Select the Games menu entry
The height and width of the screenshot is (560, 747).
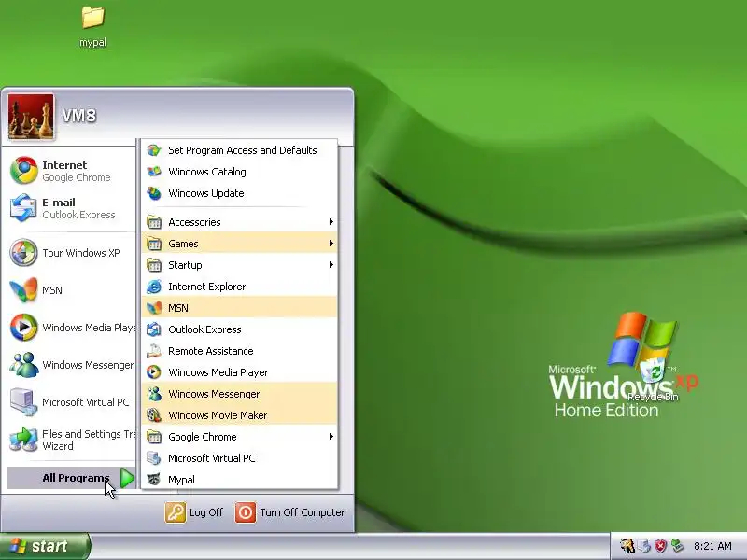(240, 244)
